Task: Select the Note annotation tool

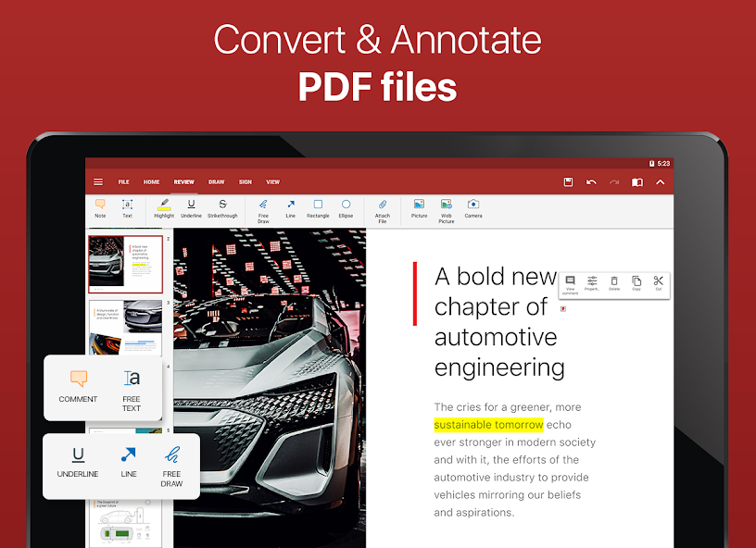Action: 100,208
